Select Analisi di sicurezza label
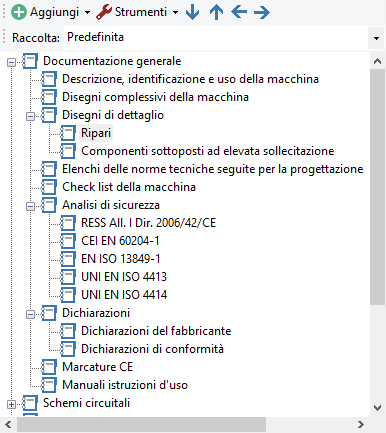Viewport: 386px width, 433px height. 111,205
